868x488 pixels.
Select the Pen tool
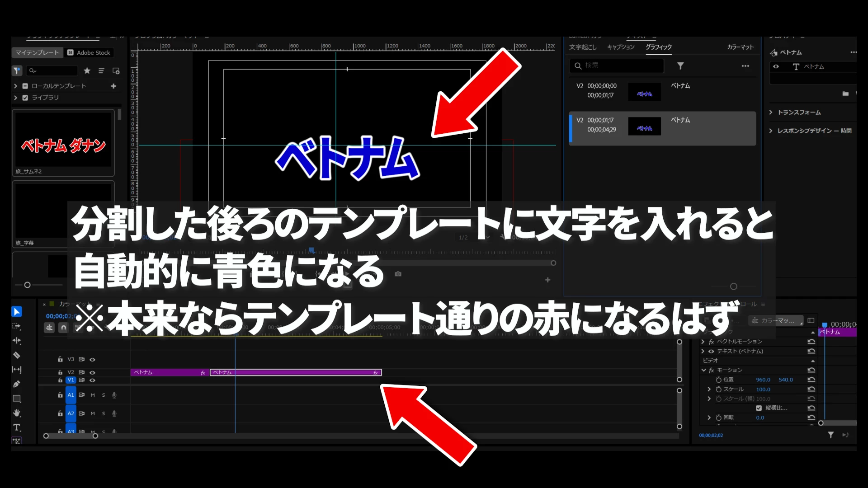pyautogui.click(x=17, y=384)
